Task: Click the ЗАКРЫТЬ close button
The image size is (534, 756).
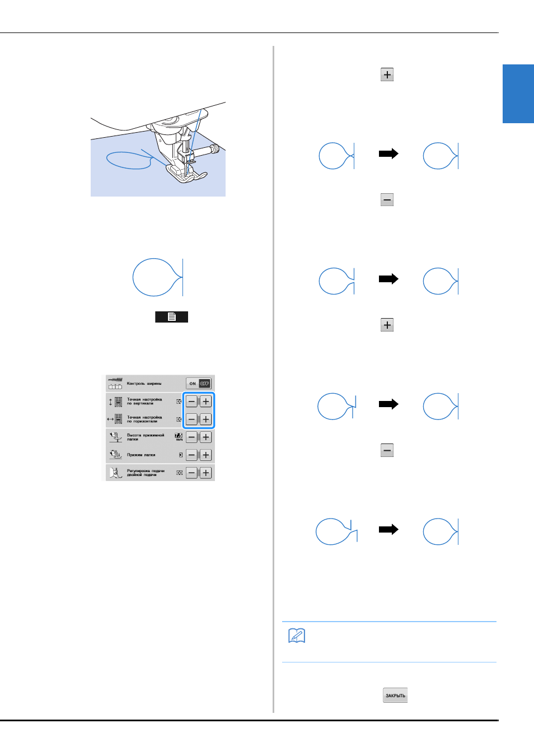Action: (395, 696)
